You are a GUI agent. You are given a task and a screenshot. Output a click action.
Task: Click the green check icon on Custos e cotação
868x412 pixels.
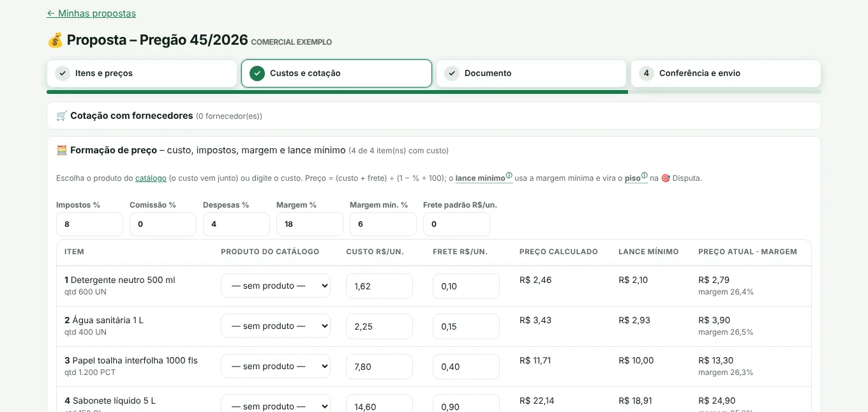pyautogui.click(x=257, y=73)
